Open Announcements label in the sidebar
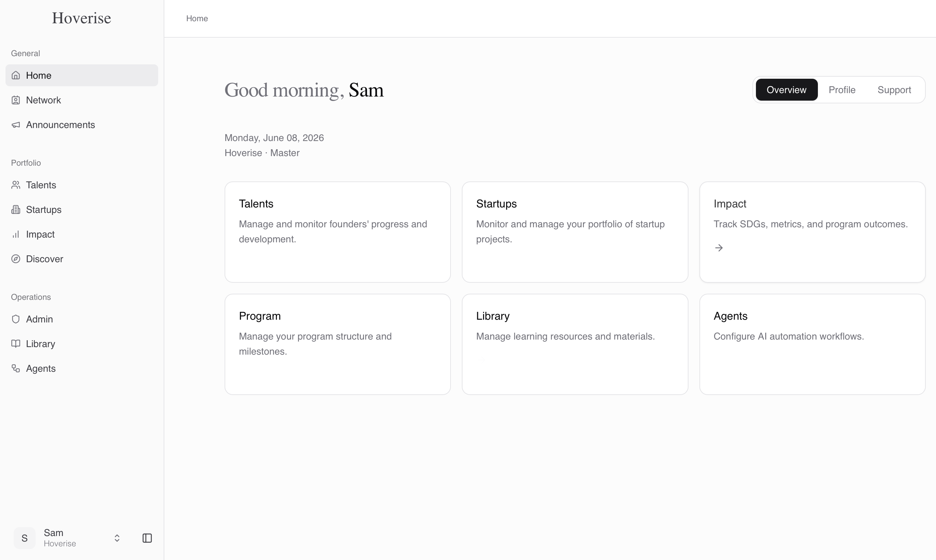Image resolution: width=936 pixels, height=560 pixels. (x=60, y=125)
